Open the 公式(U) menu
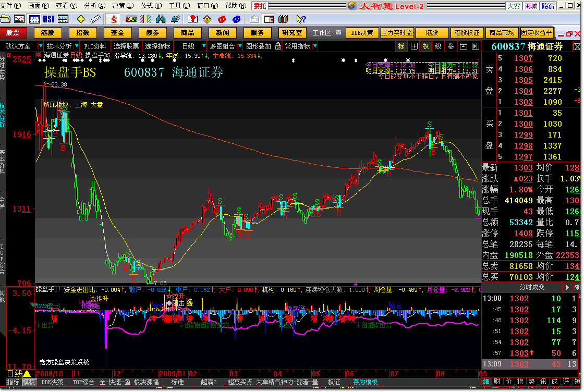 coord(151,6)
